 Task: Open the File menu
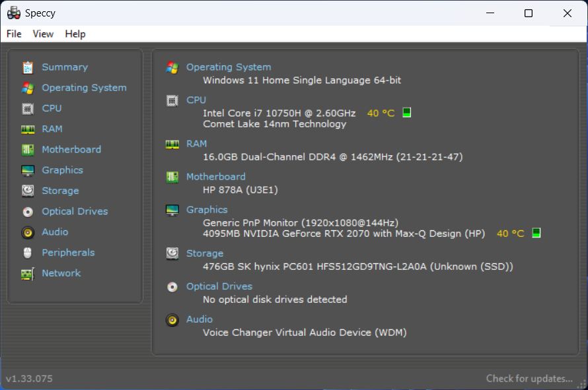click(x=14, y=34)
